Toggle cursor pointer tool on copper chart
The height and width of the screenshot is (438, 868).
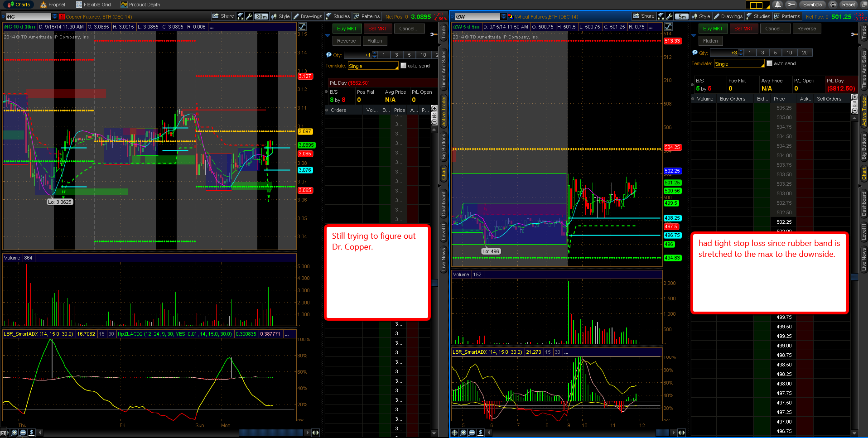pyautogui.click(x=241, y=16)
